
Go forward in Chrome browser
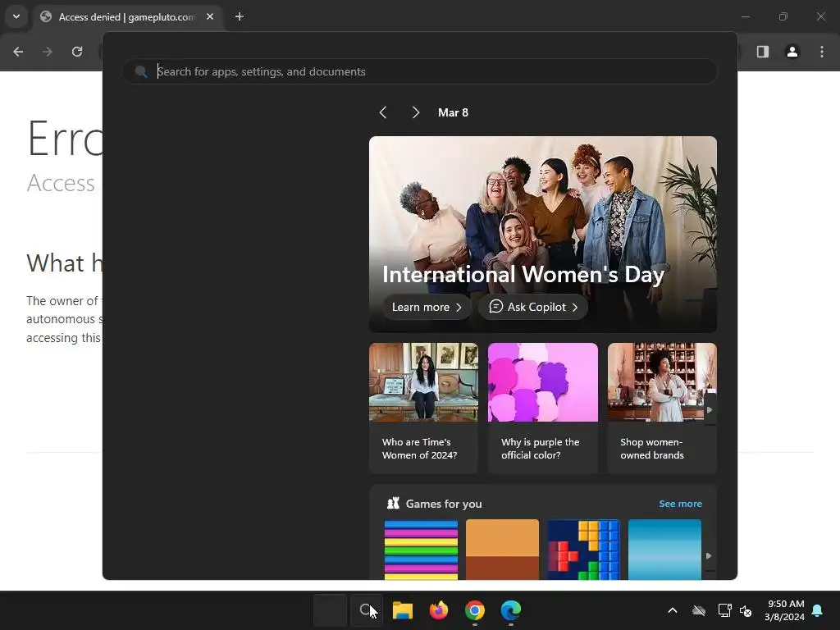[x=48, y=52]
